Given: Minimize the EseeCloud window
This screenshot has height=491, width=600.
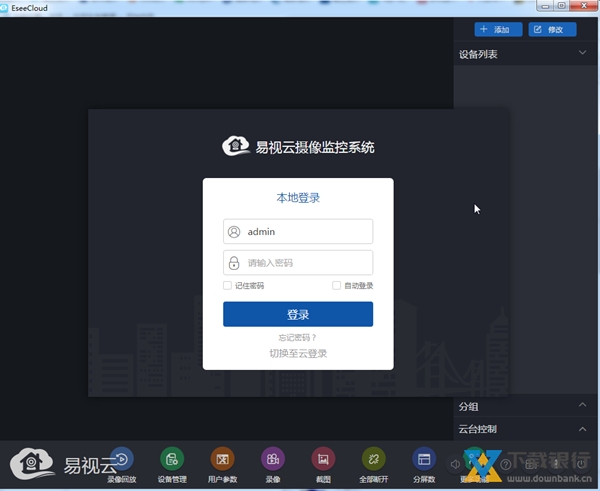Looking at the screenshot, I should coord(545,6).
